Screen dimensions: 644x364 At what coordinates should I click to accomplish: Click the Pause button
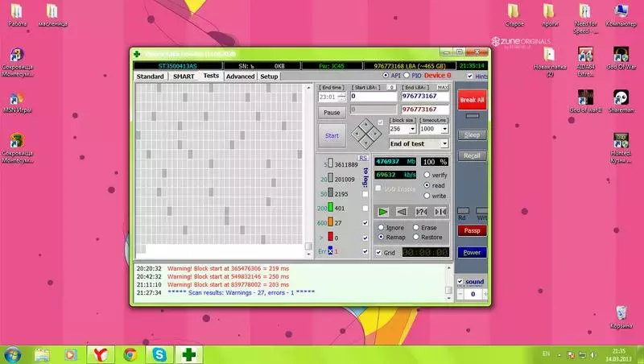pos(332,113)
